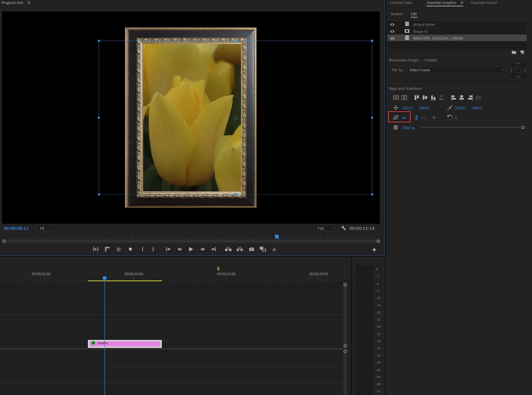
Task: Click the Extract button in transport controls
Action: click(240, 249)
